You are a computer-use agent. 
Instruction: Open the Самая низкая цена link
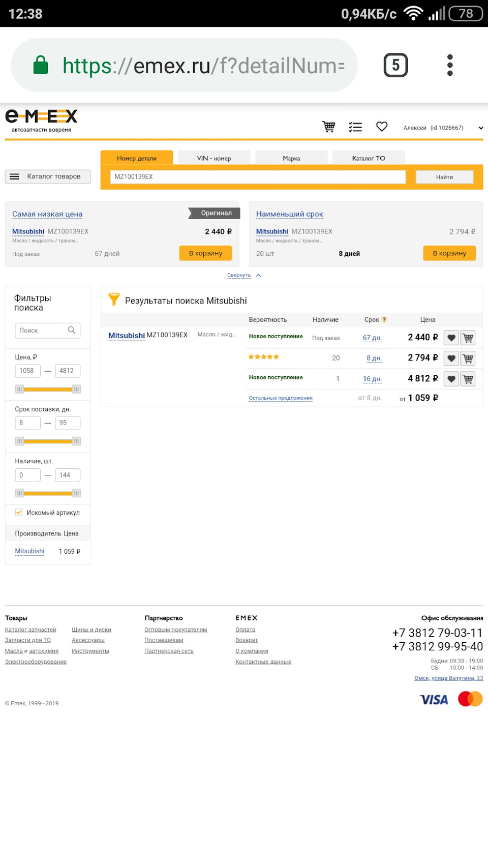[47, 214]
